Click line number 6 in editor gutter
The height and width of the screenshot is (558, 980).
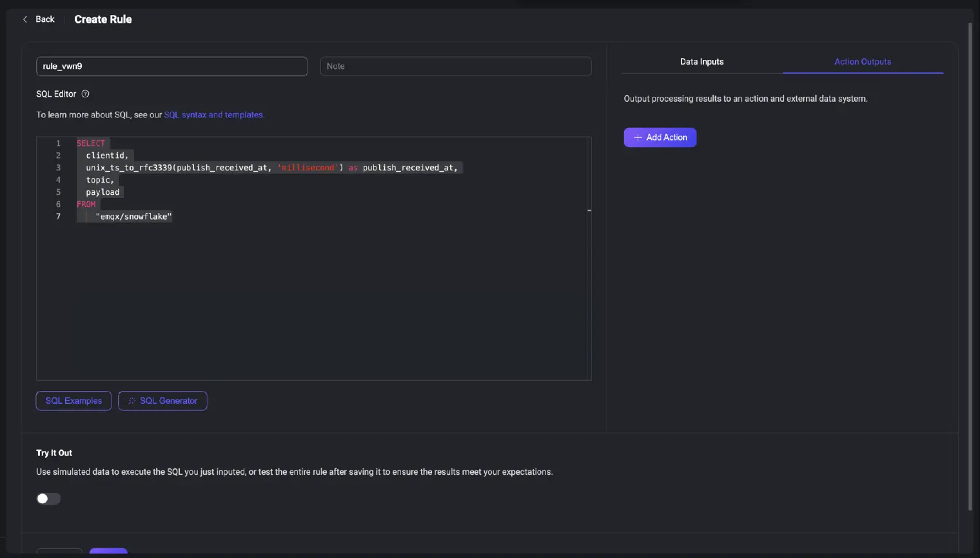[x=58, y=204]
